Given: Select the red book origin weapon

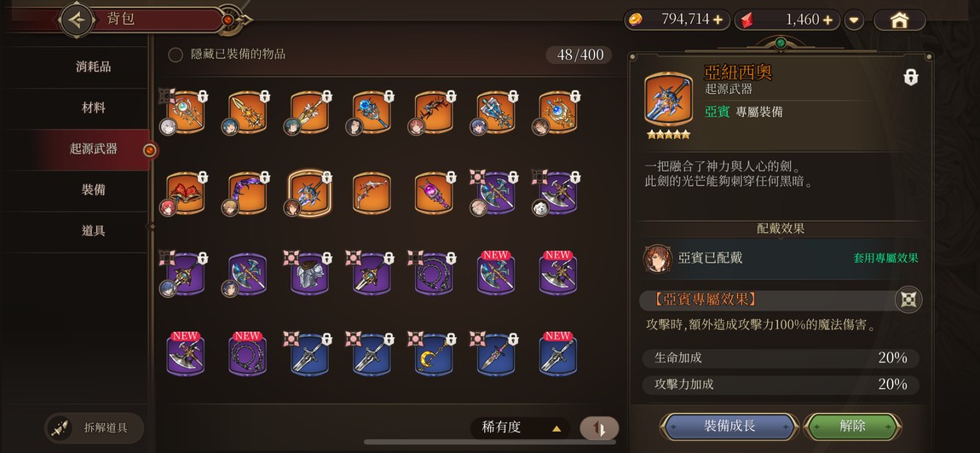Looking at the screenshot, I should (185, 194).
